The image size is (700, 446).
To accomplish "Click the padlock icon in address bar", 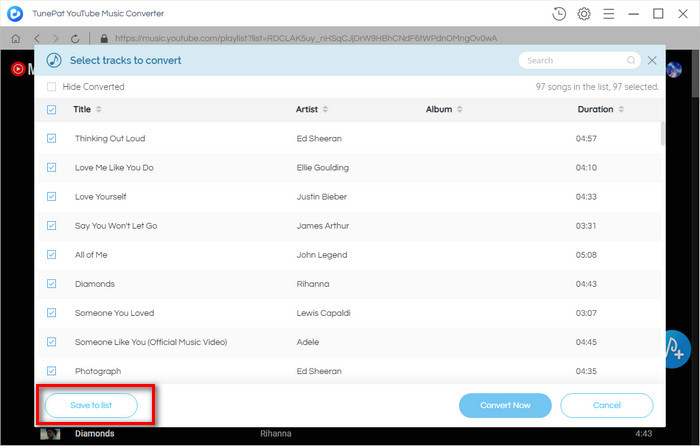I will point(104,39).
